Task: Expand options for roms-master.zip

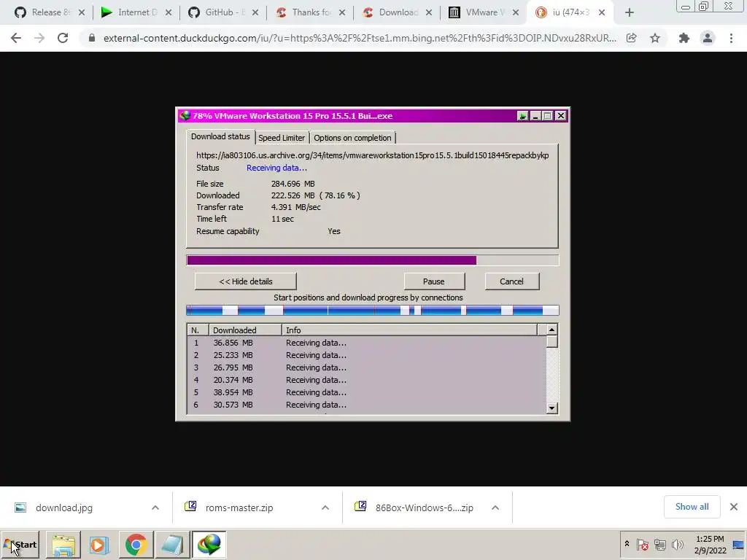Action: pos(325,507)
